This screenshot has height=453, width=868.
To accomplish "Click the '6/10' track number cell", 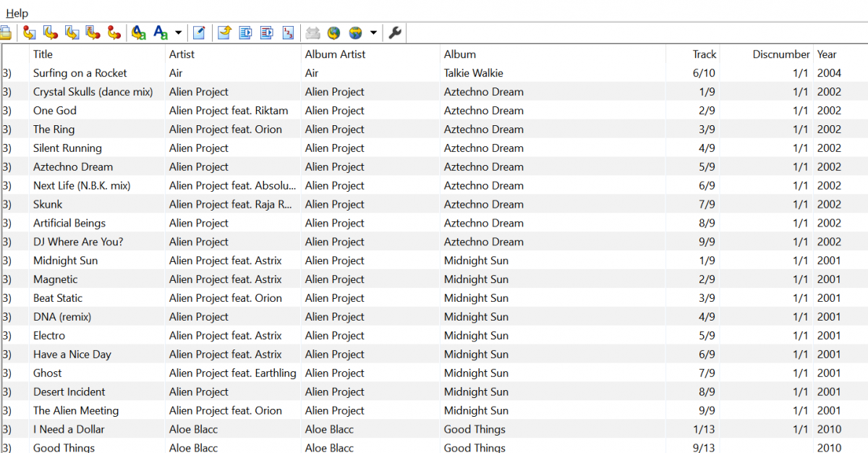I will tap(704, 73).
